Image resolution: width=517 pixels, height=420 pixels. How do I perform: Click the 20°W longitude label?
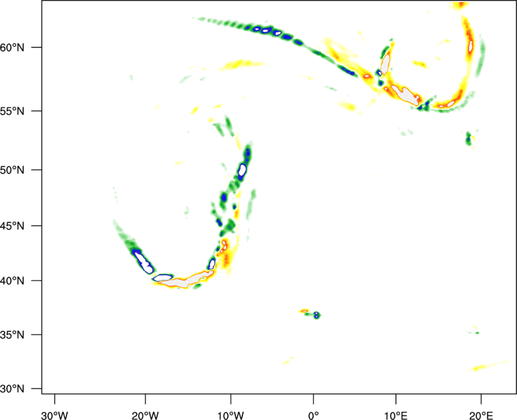click(x=145, y=415)
